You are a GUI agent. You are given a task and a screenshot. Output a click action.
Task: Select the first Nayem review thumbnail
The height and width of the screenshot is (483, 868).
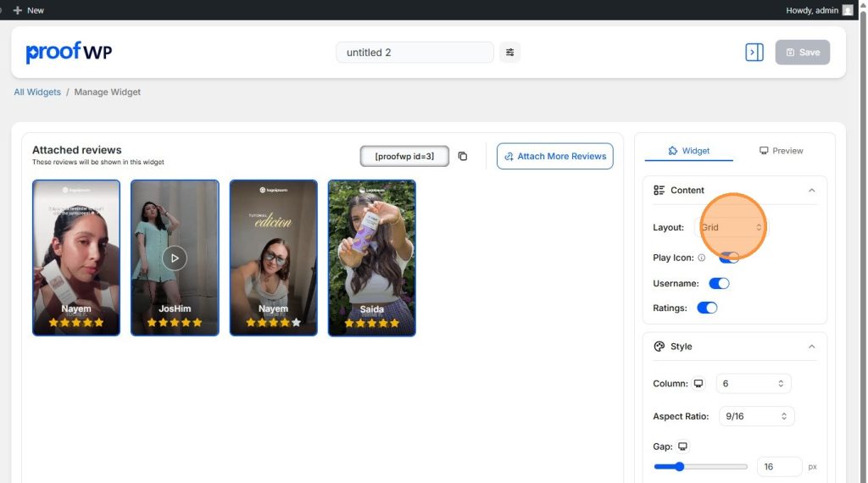point(75,258)
